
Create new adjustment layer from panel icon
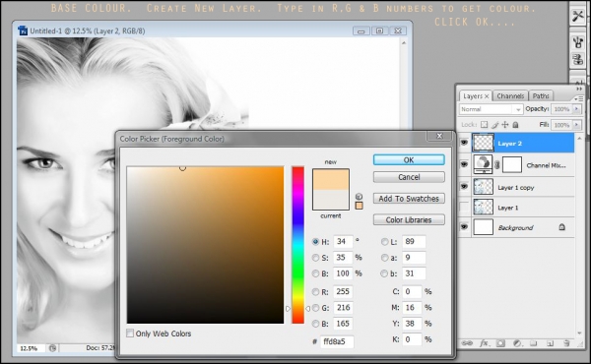[x=517, y=343]
